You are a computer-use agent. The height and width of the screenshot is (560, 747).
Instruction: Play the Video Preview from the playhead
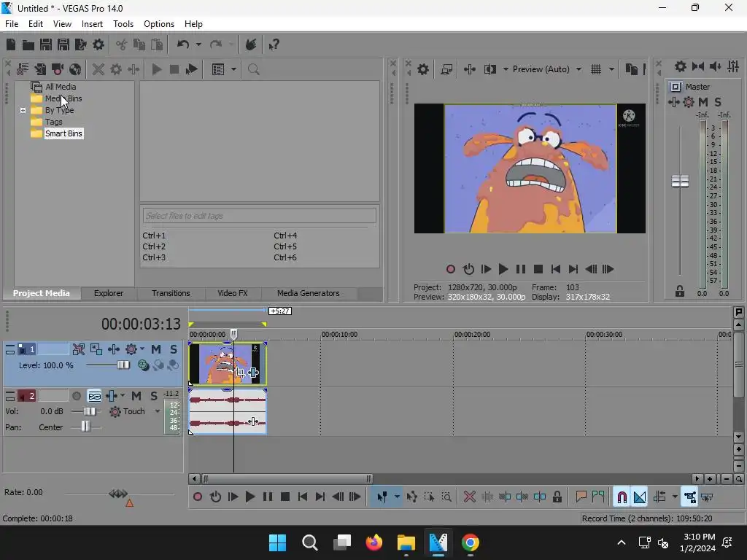(503, 269)
